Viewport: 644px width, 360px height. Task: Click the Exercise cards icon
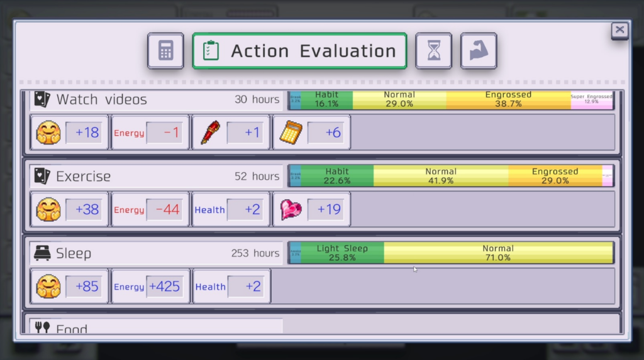42,176
